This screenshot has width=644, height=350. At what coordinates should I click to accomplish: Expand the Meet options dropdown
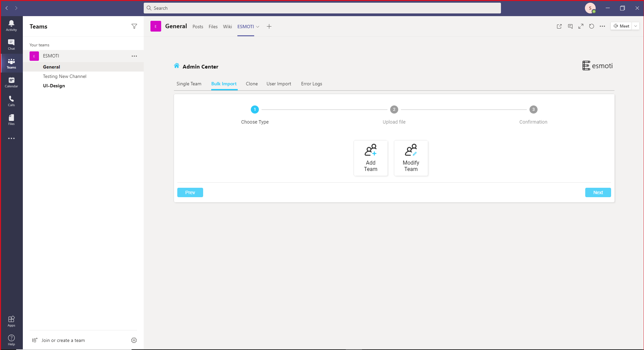(636, 26)
